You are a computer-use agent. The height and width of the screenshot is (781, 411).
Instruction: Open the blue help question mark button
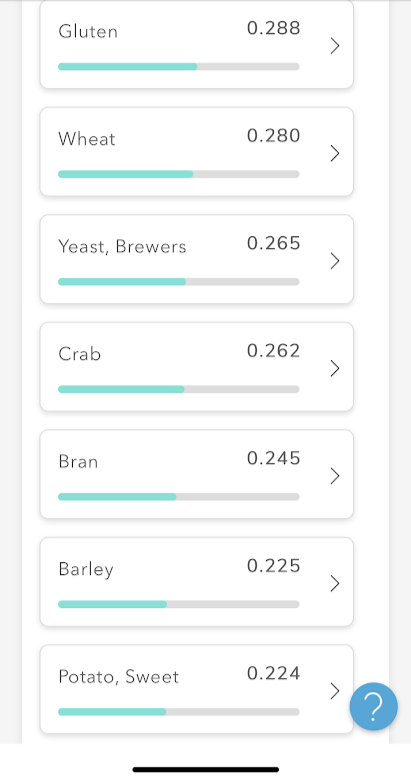[x=373, y=706]
